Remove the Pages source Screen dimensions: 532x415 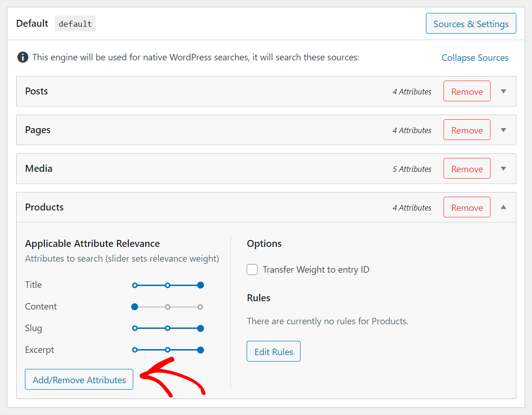pos(467,129)
